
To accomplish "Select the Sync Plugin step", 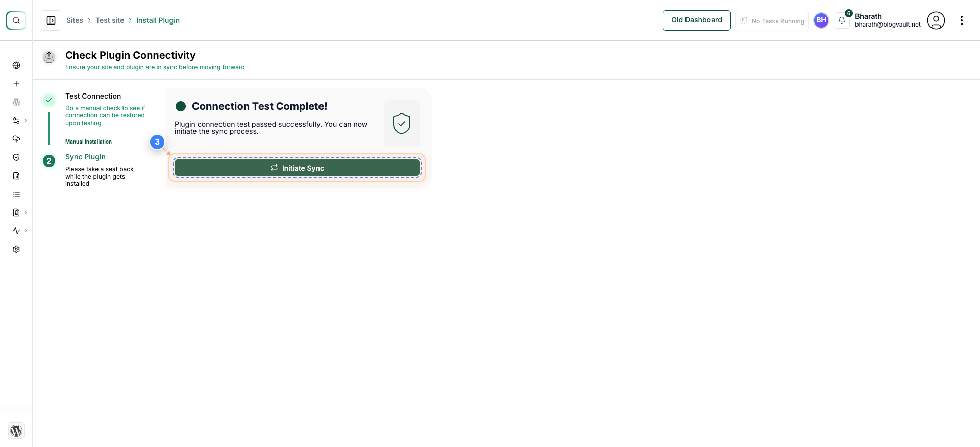I will point(85,157).
